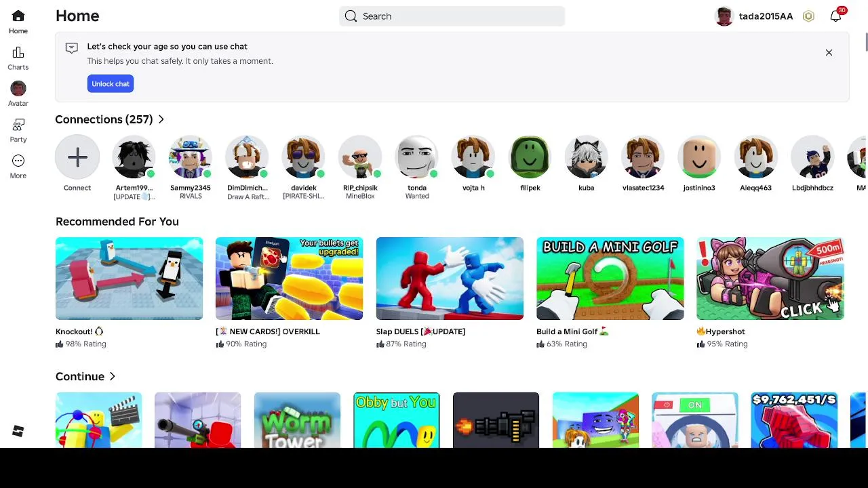Viewport: 868px width, 488px height.
Task: Open the $9,762,451/S game thumbnail
Action: tap(794, 420)
